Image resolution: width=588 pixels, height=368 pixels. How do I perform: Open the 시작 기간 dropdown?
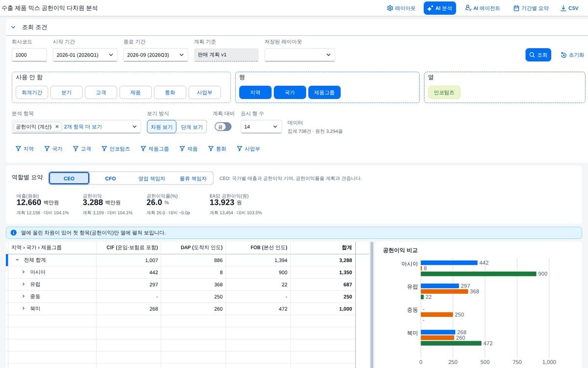point(85,55)
